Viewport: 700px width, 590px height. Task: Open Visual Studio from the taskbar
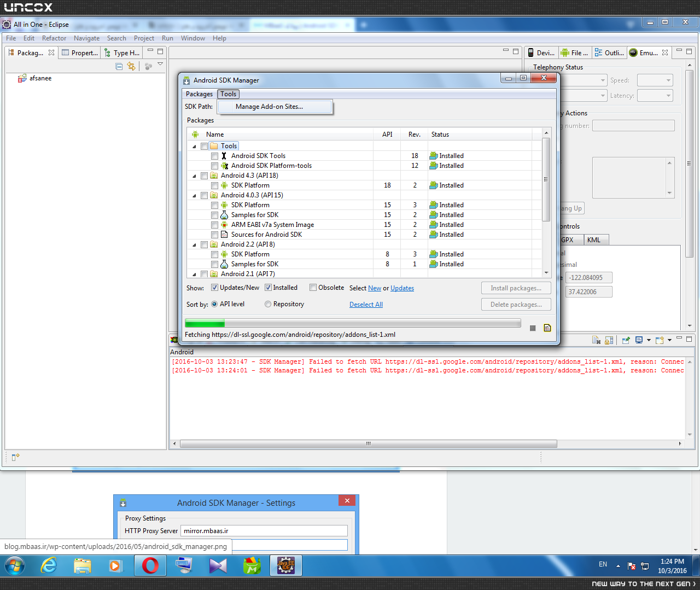[x=218, y=565]
